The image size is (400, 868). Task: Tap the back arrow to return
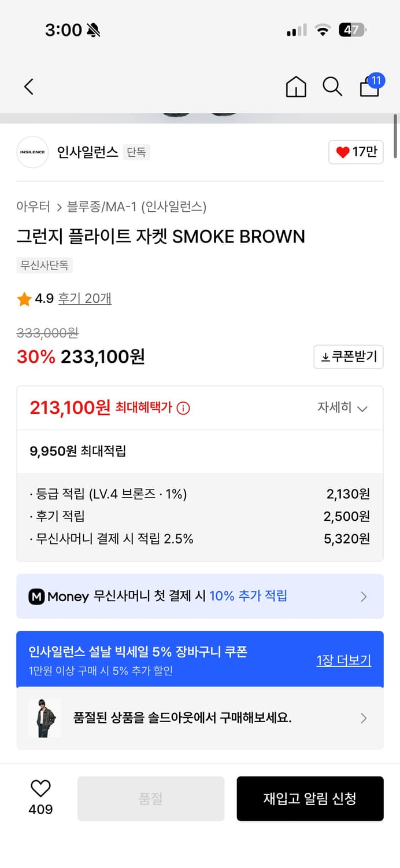(x=29, y=86)
